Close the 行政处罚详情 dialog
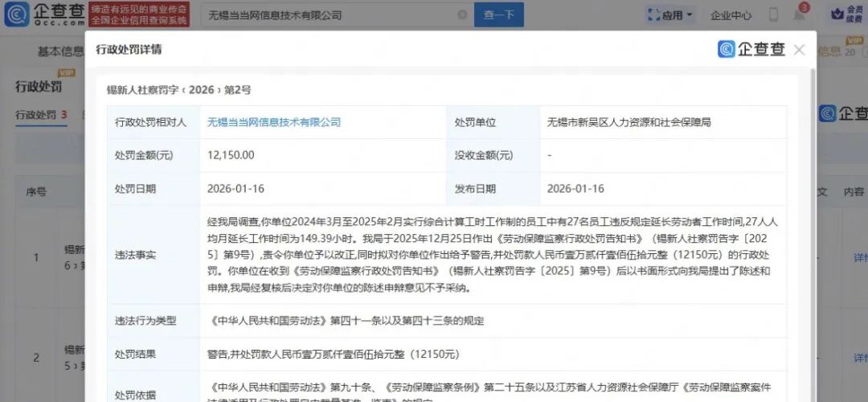 (799, 50)
